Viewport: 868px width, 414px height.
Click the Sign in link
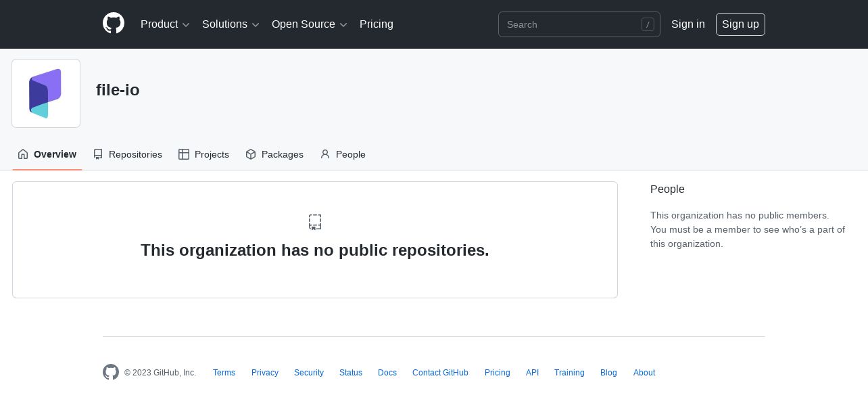[x=688, y=24]
